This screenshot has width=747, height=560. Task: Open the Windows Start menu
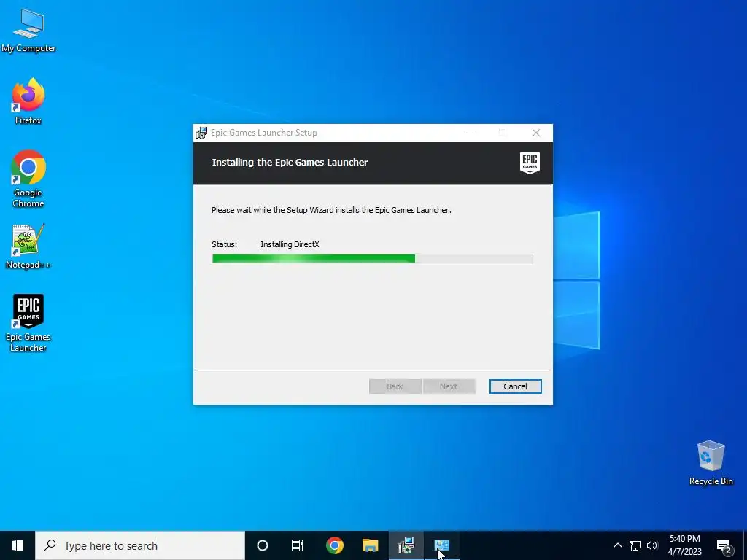(x=18, y=545)
